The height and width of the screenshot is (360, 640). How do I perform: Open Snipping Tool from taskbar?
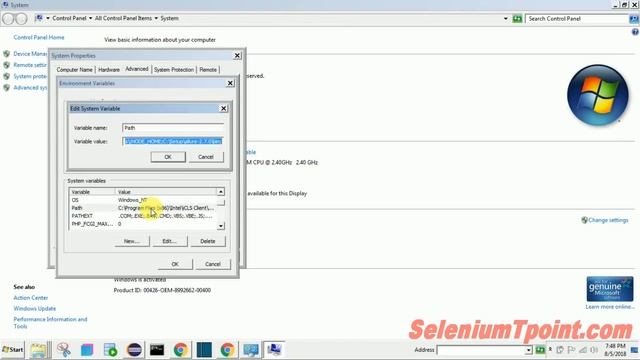click(63, 350)
